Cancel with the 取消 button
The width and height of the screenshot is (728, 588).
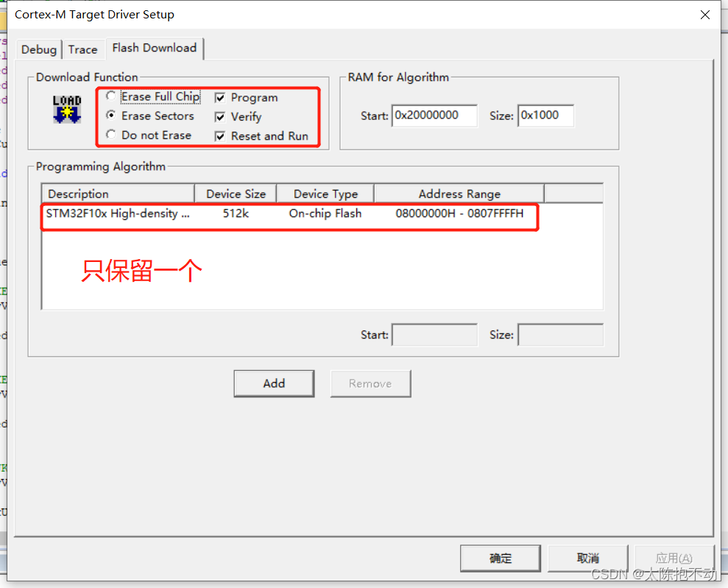[x=588, y=558]
